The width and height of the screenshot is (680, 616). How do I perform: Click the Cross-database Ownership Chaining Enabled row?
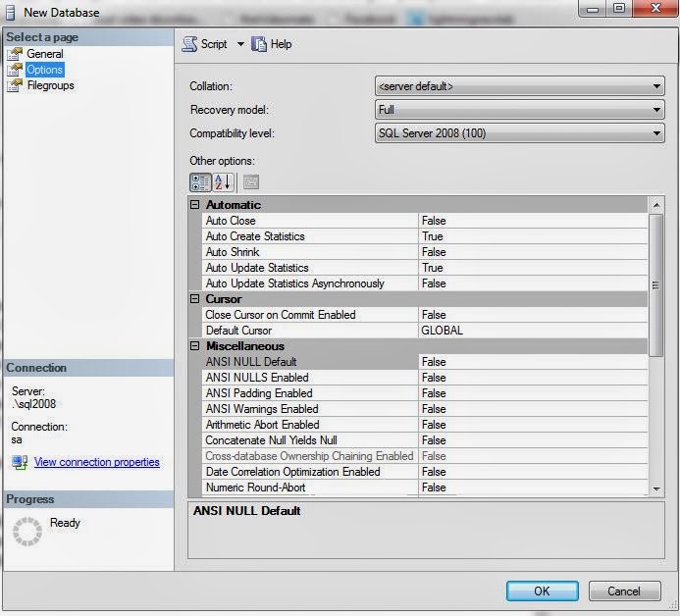pyautogui.click(x=425, y=456)
